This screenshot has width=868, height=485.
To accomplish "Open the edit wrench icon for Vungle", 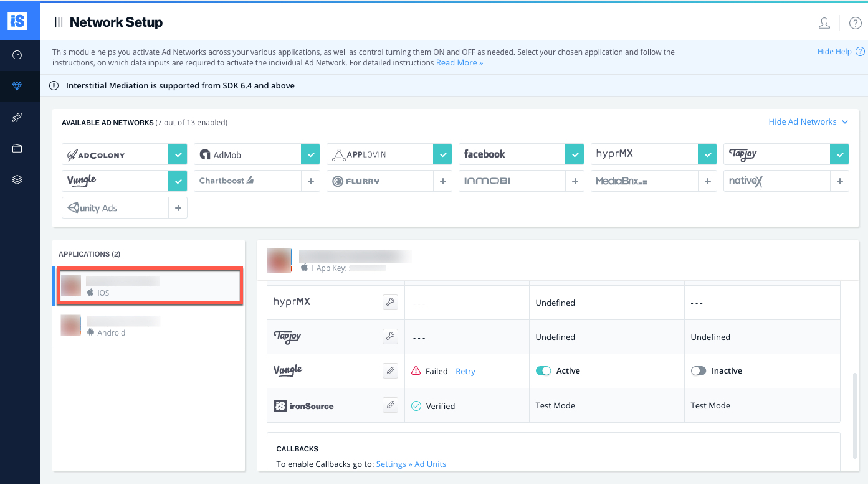I will tap(390, 370).
